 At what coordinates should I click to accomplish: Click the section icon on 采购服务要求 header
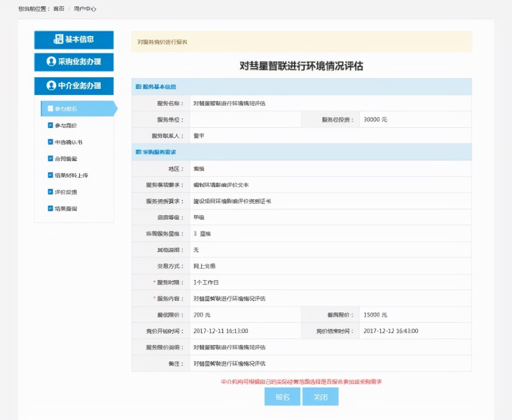click(138, 152)
